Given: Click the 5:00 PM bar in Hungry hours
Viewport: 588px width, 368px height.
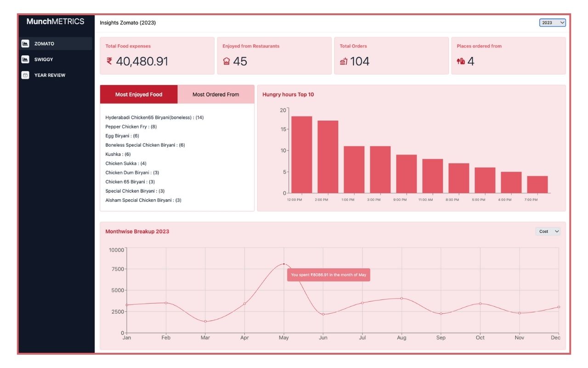Looking at the screenshot, I should pos(485,180).
